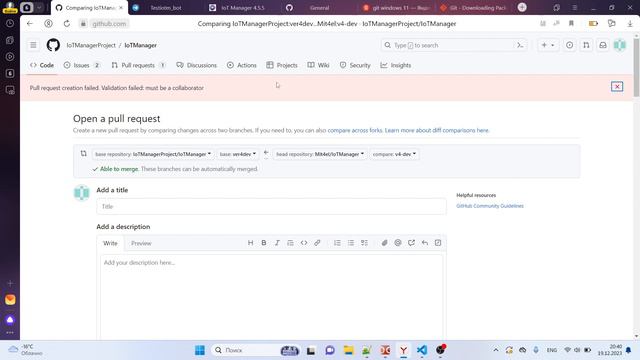This screenshot has height=360, width=640.
Task: Attach files with paperclip icon
Action: click(384, 243)
